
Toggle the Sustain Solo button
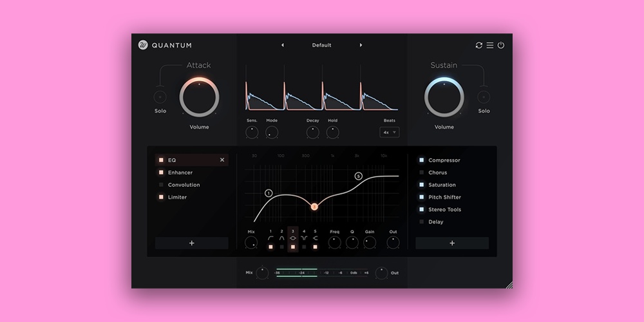click(x=484, y=97)
